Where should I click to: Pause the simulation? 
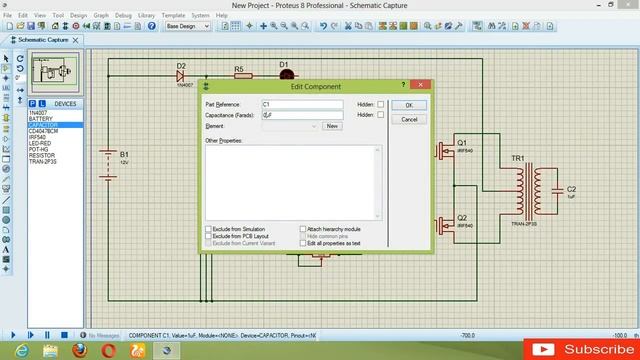47,335
